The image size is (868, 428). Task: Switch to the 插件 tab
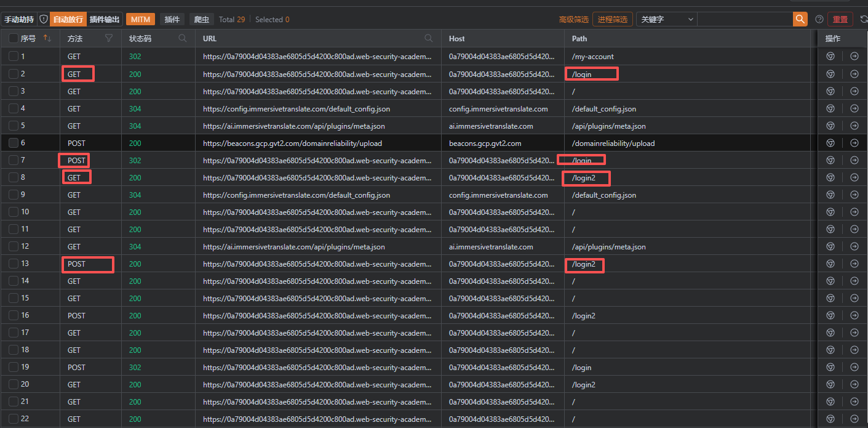[172, 19]
